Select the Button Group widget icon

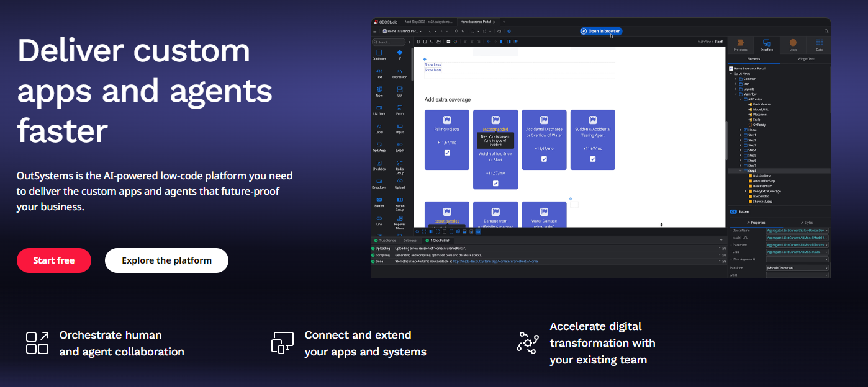399,200
